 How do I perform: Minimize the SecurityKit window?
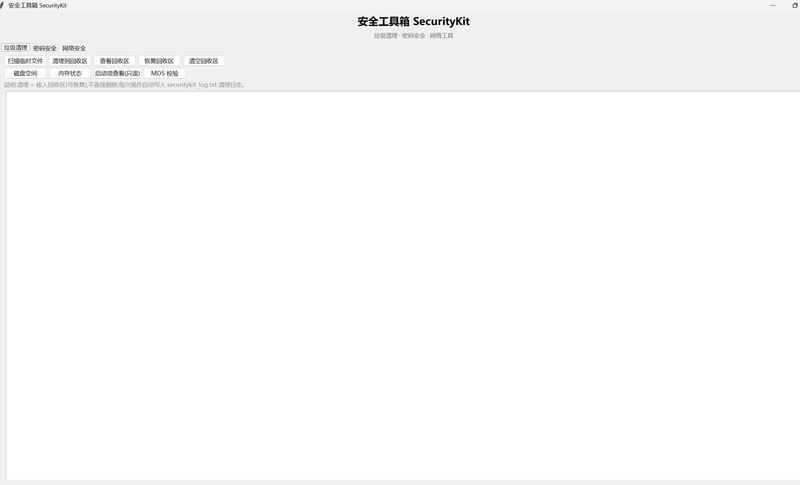[x=772, y=5]
